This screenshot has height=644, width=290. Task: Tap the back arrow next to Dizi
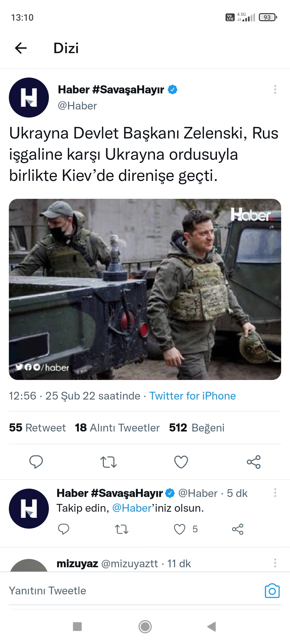pos(21,48)
